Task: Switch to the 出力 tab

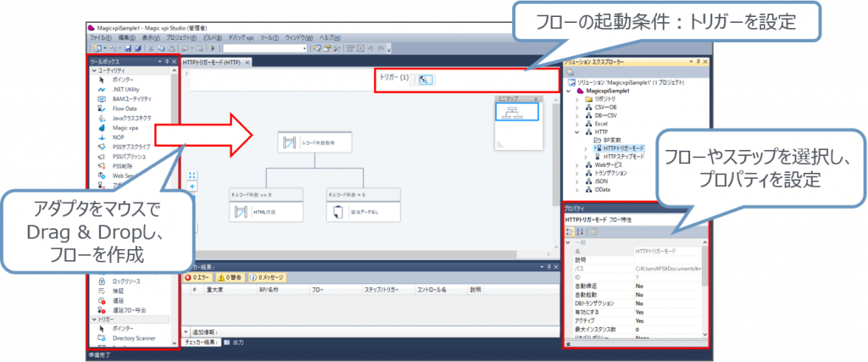Action: (236, 342)
